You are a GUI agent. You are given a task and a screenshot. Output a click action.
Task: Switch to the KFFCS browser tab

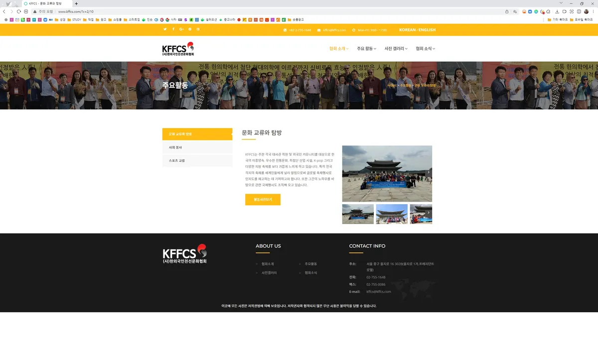point(46,3)
